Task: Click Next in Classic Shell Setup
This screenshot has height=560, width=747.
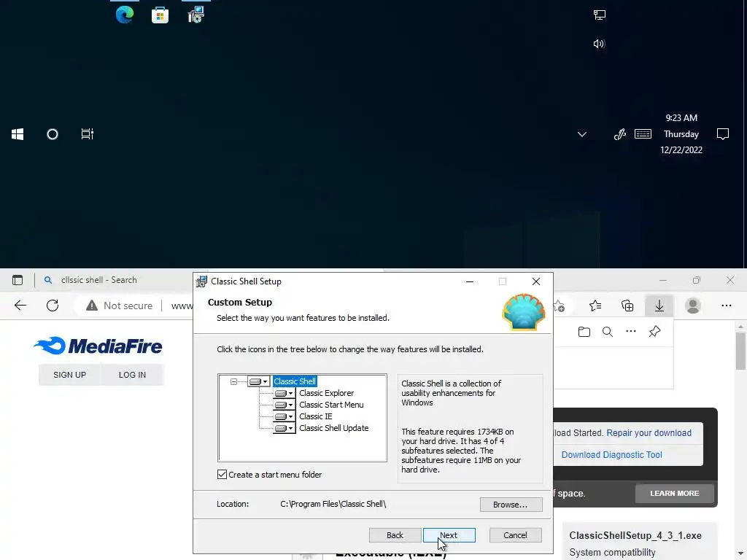Action: (x=449, y=535)
